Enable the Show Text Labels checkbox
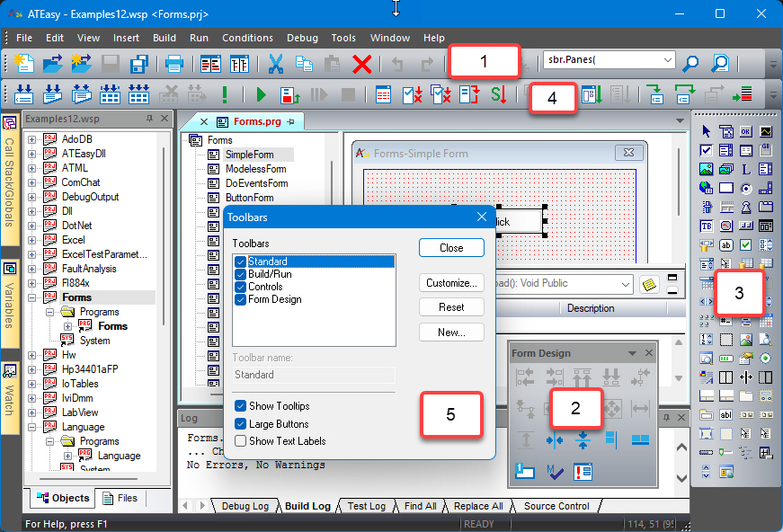783x532 pixels. [x=240, y=440]
